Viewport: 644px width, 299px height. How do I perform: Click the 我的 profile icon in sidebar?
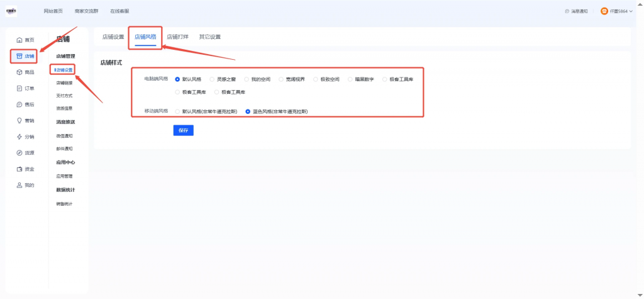tap(19, 185)
